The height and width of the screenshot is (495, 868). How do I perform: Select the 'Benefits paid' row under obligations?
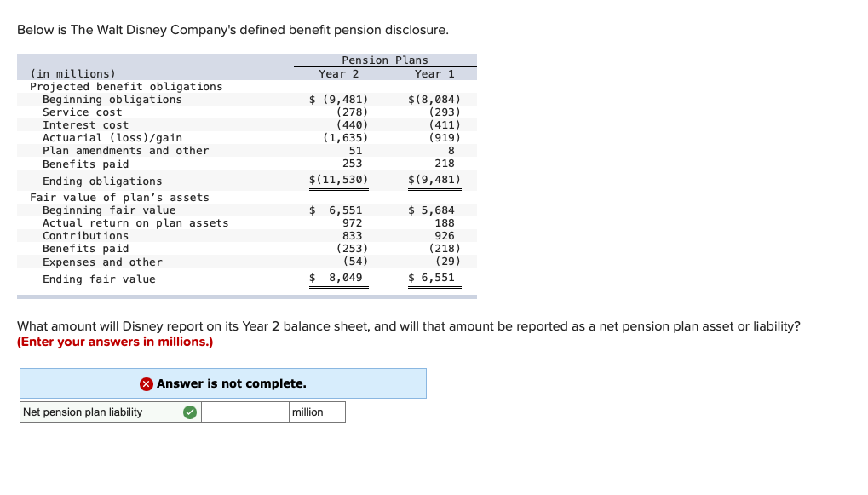(x=85, y=163)
